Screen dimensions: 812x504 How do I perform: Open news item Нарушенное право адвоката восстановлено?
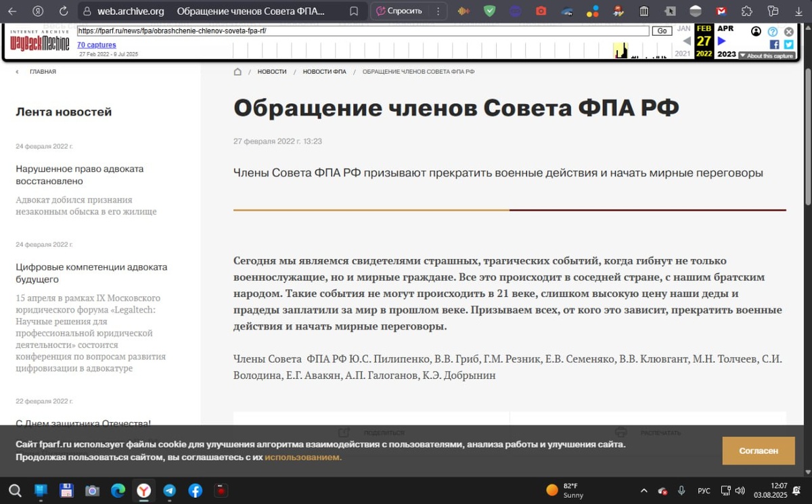click(x=80, y=175)
